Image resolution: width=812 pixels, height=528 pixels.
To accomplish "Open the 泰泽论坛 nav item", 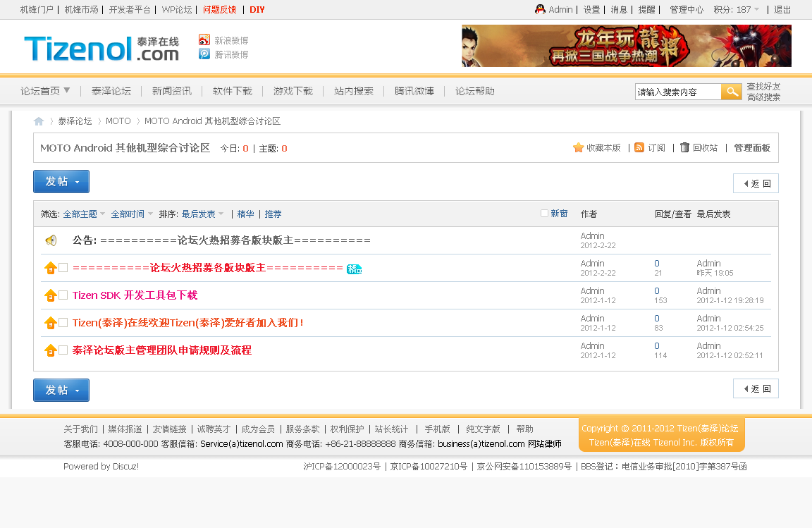I will coord(111,91).
